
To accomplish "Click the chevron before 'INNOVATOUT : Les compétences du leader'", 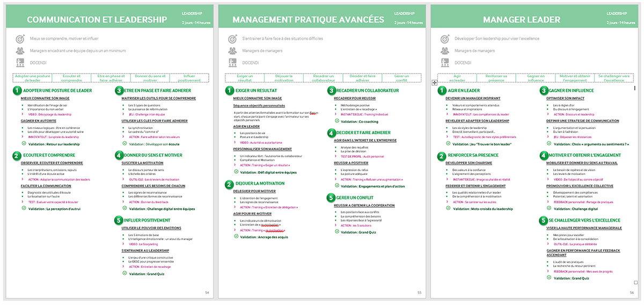I will 448,114.
